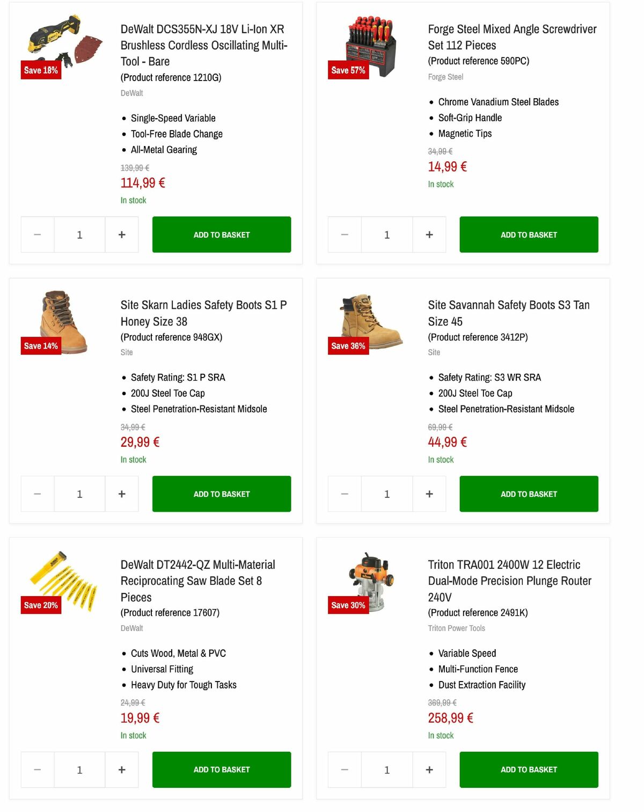
Task: Decrease quantity for the Triton Plunge Router
Action: 344,770
